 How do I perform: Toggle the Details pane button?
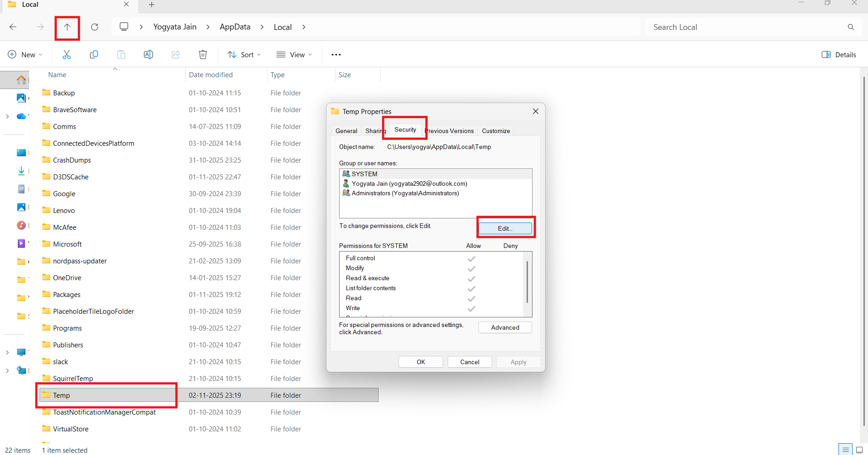tap(838, 54)
